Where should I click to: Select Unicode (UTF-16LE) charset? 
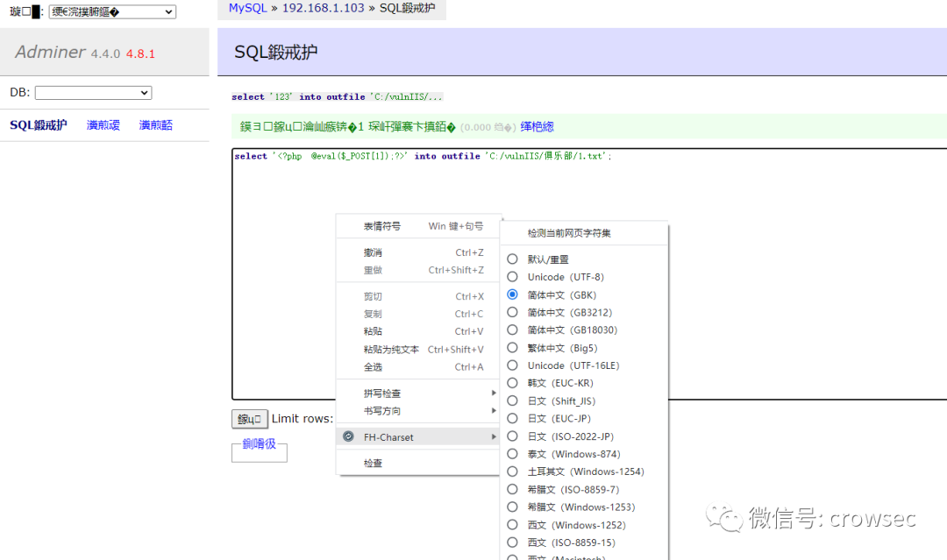pos(512,365)
